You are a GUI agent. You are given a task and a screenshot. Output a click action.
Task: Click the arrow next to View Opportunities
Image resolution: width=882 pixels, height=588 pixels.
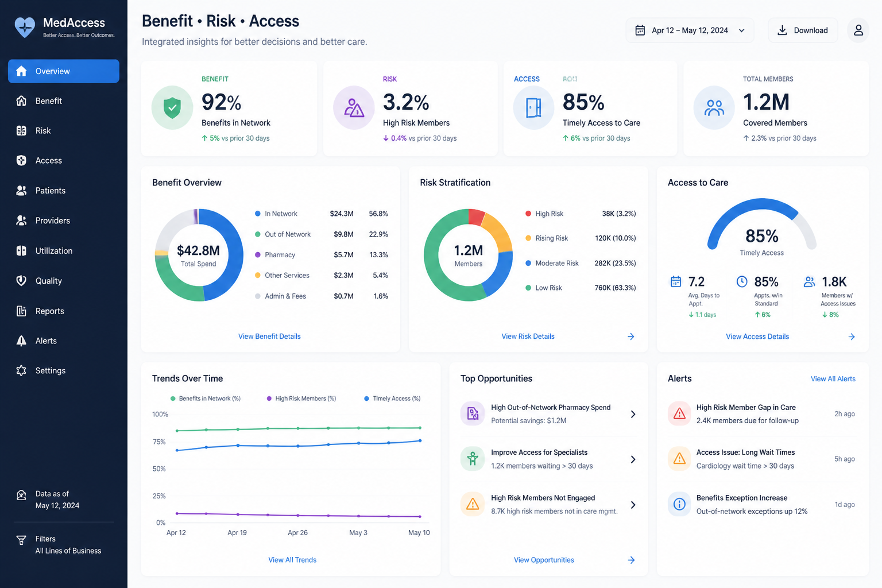(631, 560)
